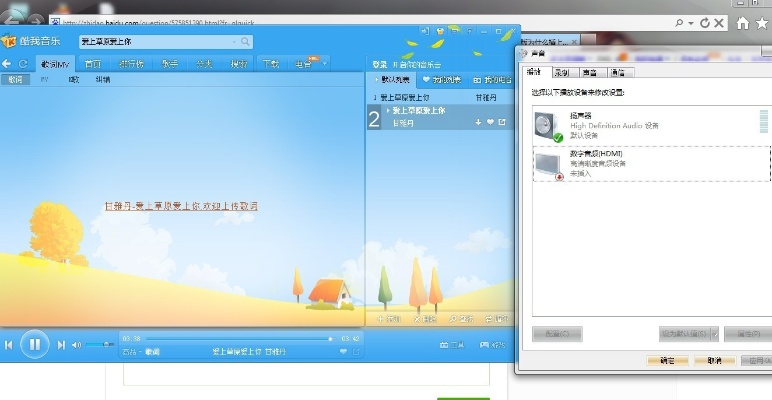Screen dimensions: 772x400
Task: Skip to the next track
Action: pyautogui.click(x=61, y=345)
